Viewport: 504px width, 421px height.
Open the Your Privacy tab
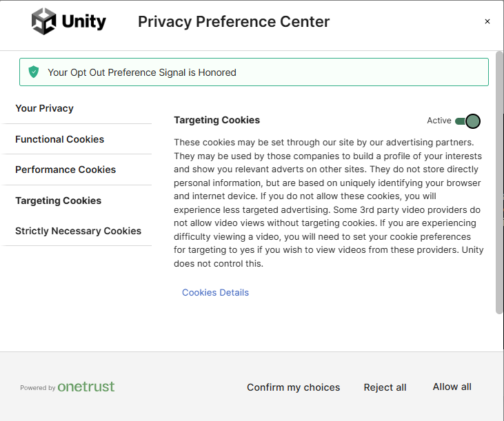tap(44, 108)
